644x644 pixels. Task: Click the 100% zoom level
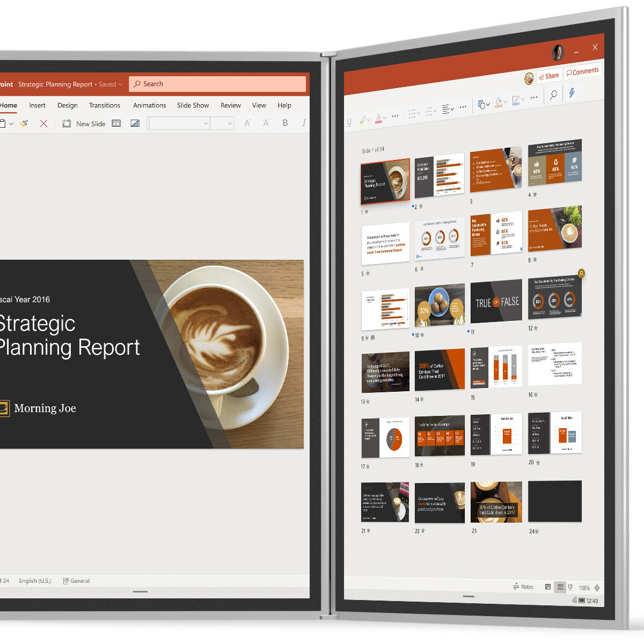584,588
